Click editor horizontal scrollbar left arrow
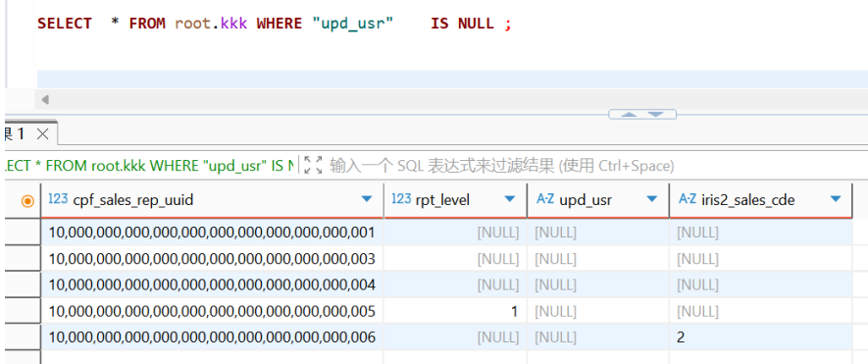Image resolution: width=868 pixels, height=364 pixels. tap(45, 100)
